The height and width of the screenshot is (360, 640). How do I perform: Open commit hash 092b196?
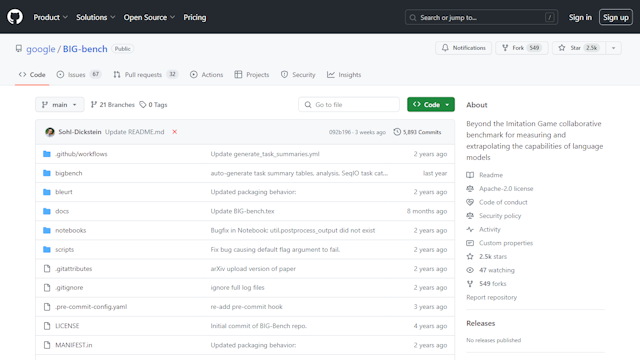[340, 132]
